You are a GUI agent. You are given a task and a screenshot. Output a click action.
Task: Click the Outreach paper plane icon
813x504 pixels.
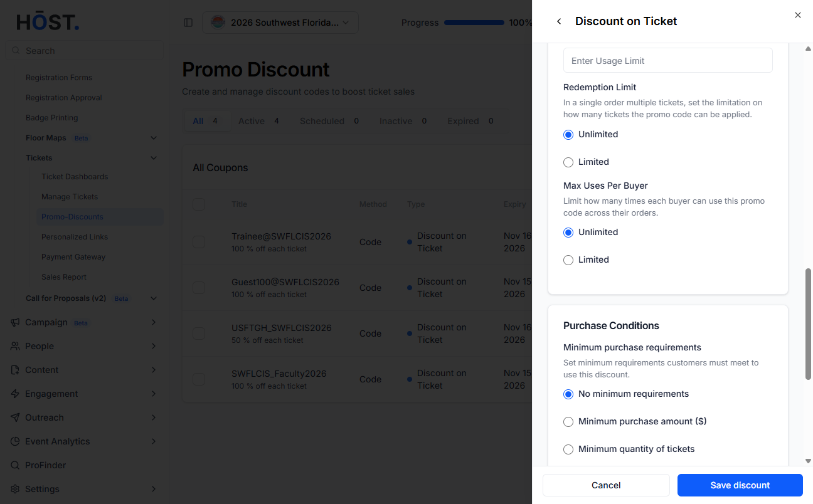(x=16, y=417)
